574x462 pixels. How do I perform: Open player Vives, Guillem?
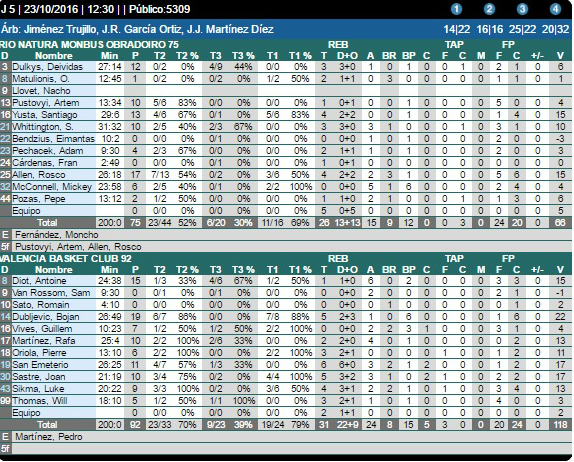click(x=42, y=329)
